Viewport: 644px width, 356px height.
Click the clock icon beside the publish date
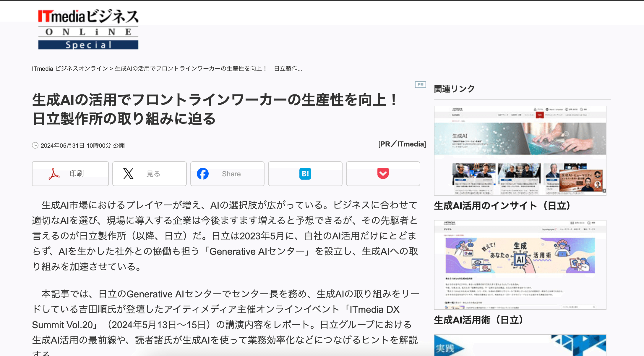click(x=35, y=145)
